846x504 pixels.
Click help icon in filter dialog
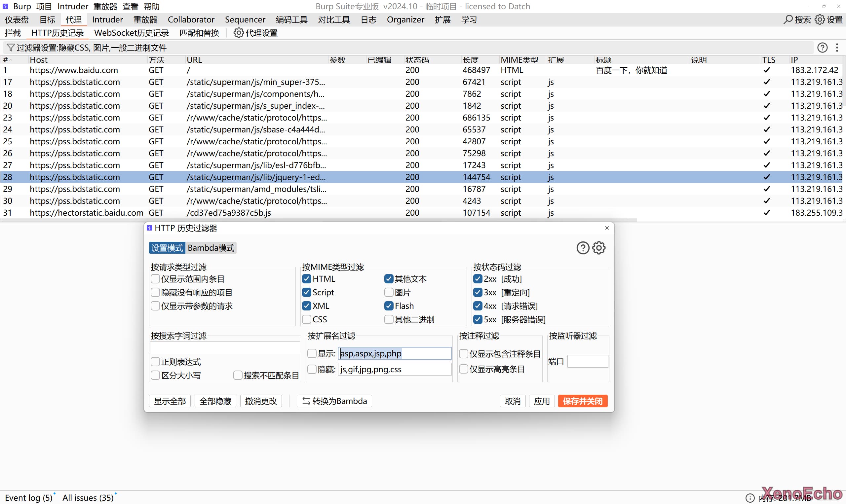click(583, 248)
